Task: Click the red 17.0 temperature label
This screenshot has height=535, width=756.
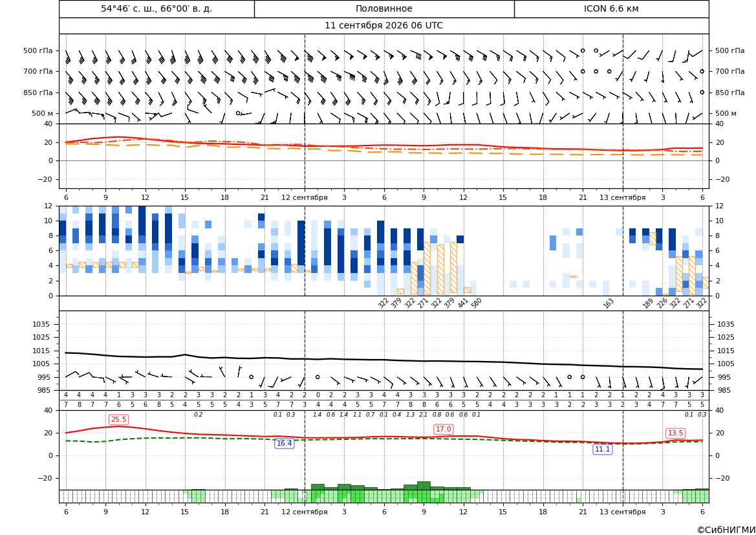Action: pos(443,430)
